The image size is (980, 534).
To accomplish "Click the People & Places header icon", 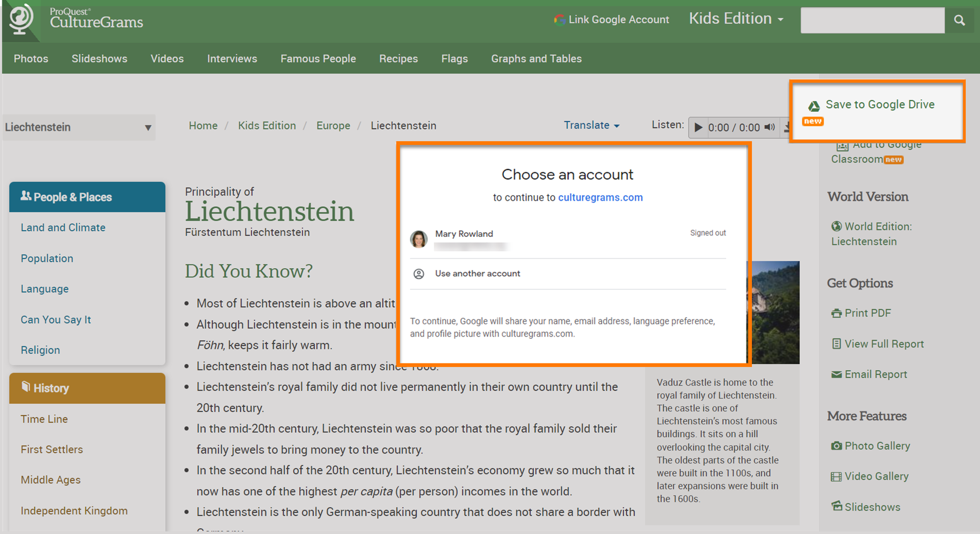I will coord(26,196).
